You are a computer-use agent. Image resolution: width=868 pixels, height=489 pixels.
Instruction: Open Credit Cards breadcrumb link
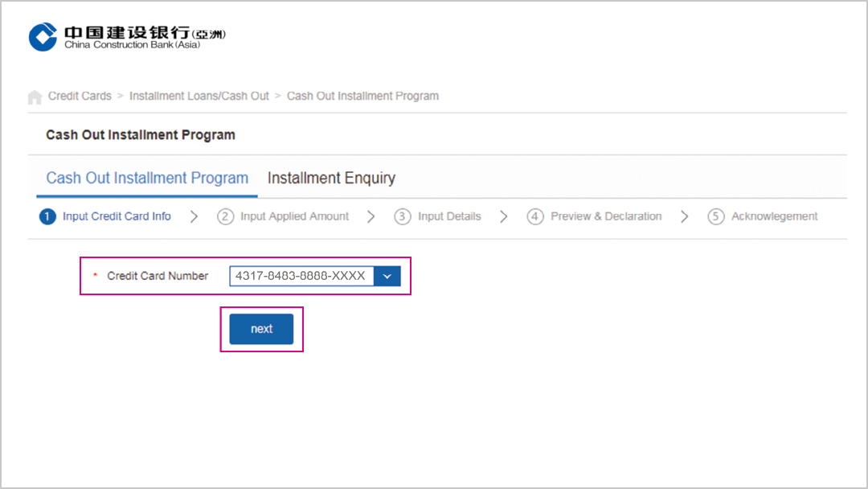click(x=80, y=96)
